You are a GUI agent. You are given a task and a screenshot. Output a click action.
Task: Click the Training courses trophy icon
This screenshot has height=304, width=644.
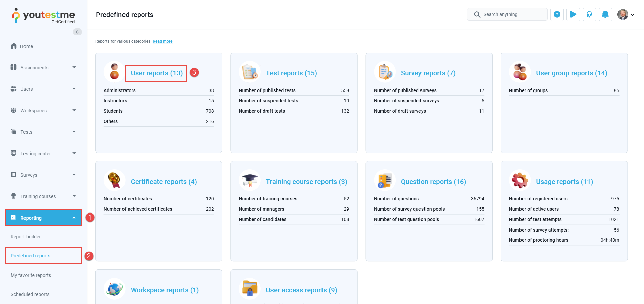pos(14,196)
